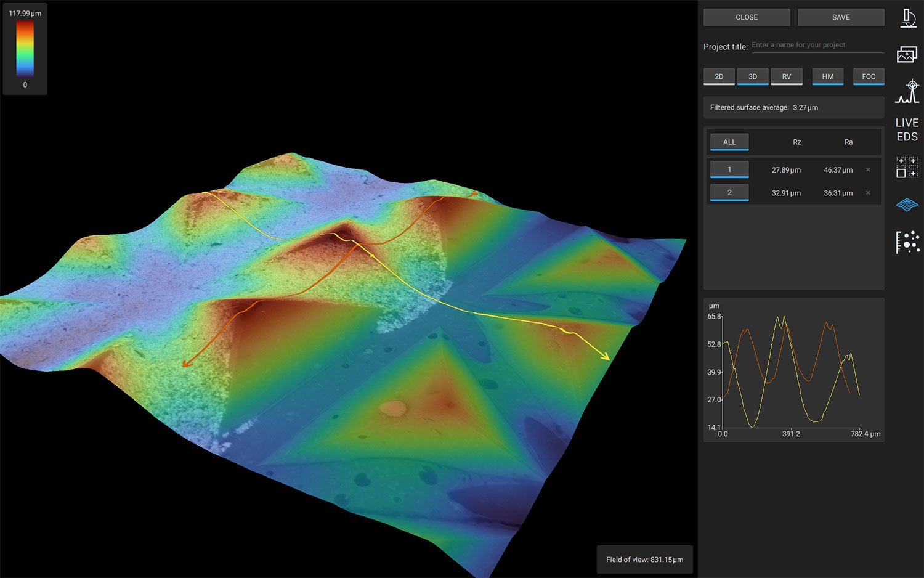Select the 3D surface roughness mesh icon
Viewport: 924px width, 578px height.
pyautogui.click(x=907, y=205)
